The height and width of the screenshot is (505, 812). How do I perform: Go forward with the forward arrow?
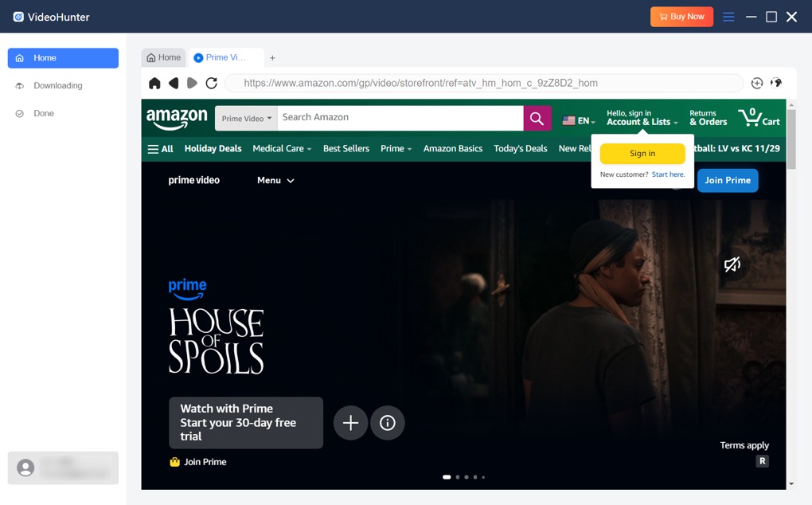tap(192, 83)
